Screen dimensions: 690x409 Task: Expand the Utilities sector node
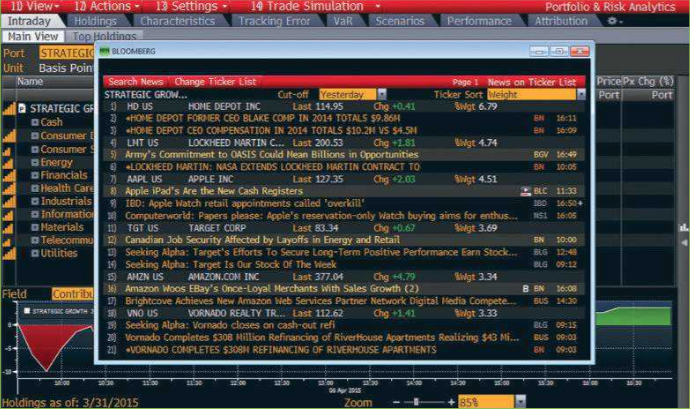35,253
